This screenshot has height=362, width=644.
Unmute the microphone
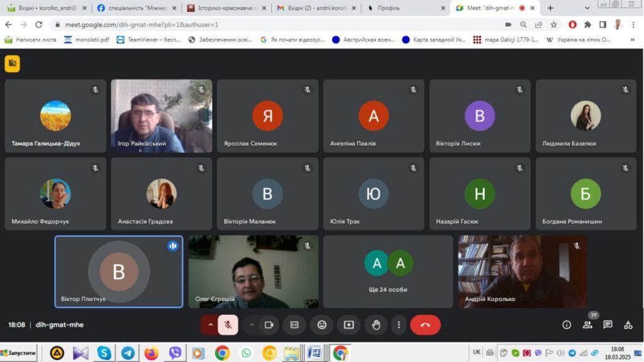point(228,325)
